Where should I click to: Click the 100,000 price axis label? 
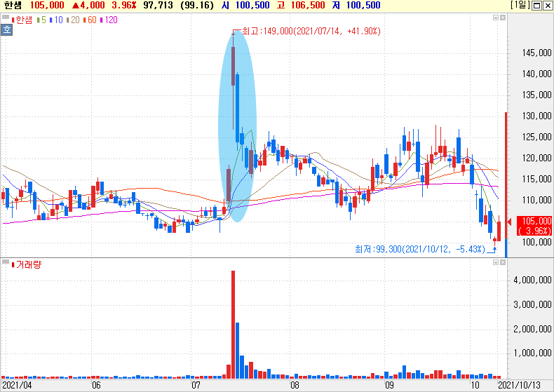coord(536,242)
